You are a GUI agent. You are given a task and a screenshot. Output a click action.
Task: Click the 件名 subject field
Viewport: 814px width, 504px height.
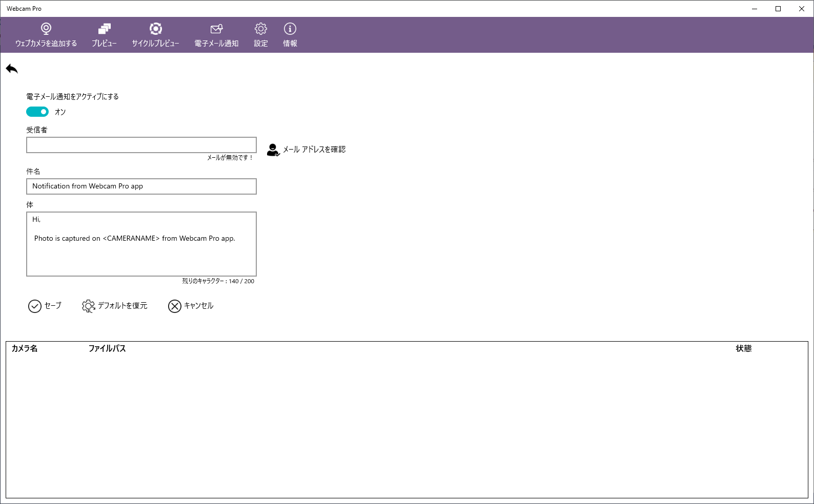point(141,186)
